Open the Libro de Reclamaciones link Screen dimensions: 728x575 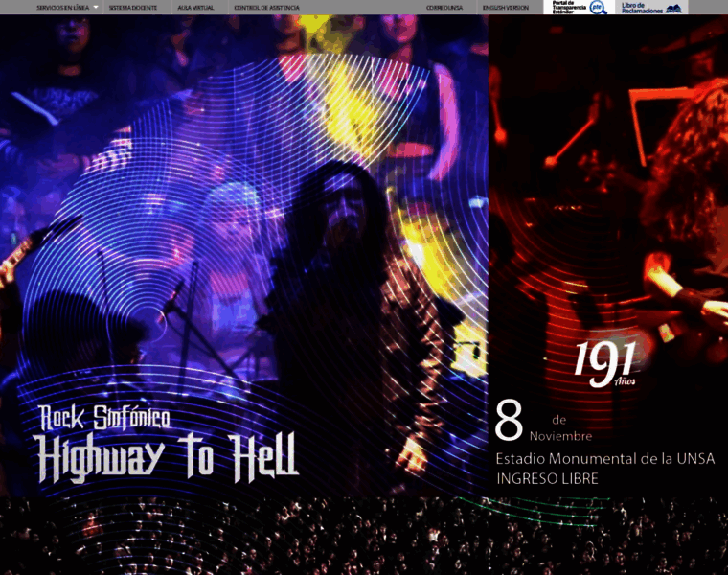651,7
